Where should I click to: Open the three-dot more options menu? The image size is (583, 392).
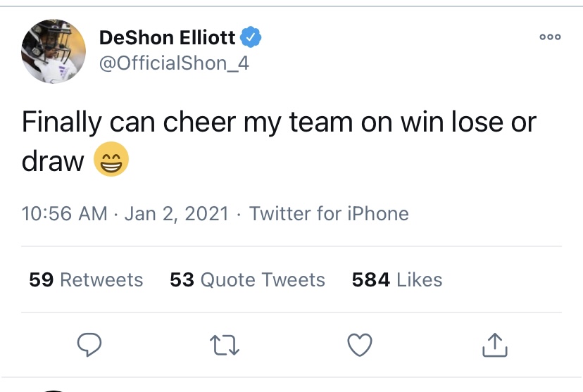pos(550,37)
